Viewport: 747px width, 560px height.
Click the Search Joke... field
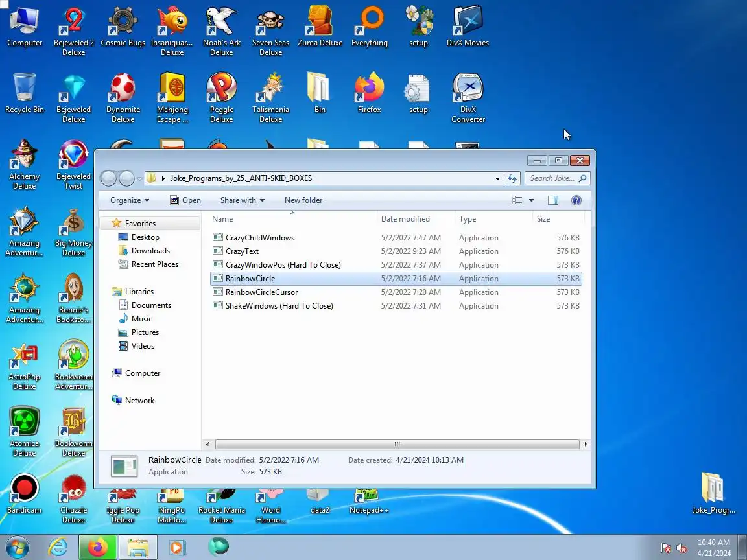[x=558, y=178]
